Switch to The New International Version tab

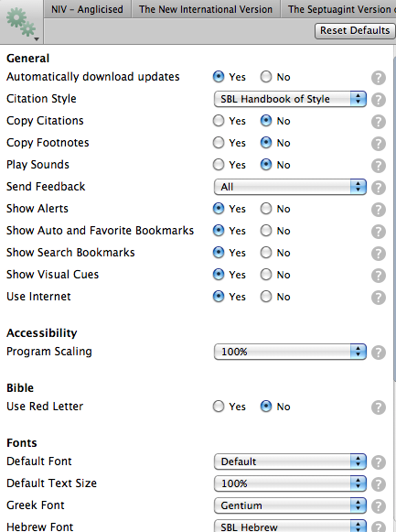tap(206, 9)
